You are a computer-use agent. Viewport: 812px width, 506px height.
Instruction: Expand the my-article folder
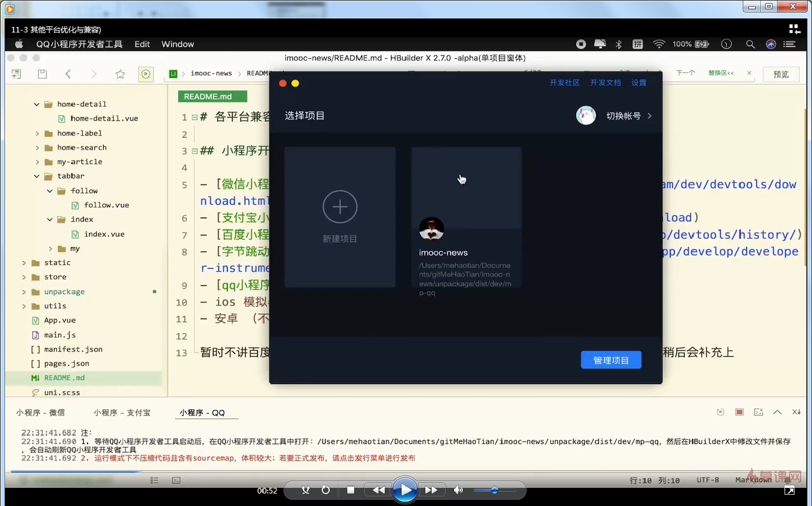click(37, 162)
